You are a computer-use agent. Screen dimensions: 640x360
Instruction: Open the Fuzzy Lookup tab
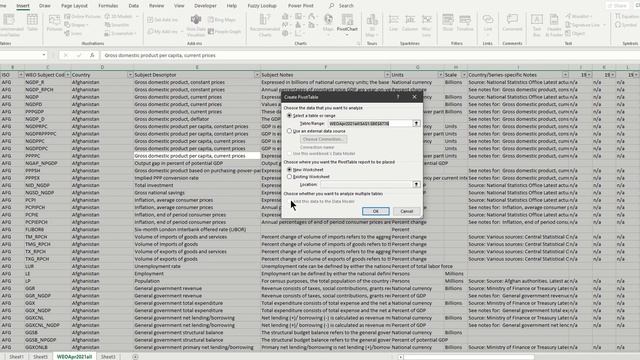262,6
